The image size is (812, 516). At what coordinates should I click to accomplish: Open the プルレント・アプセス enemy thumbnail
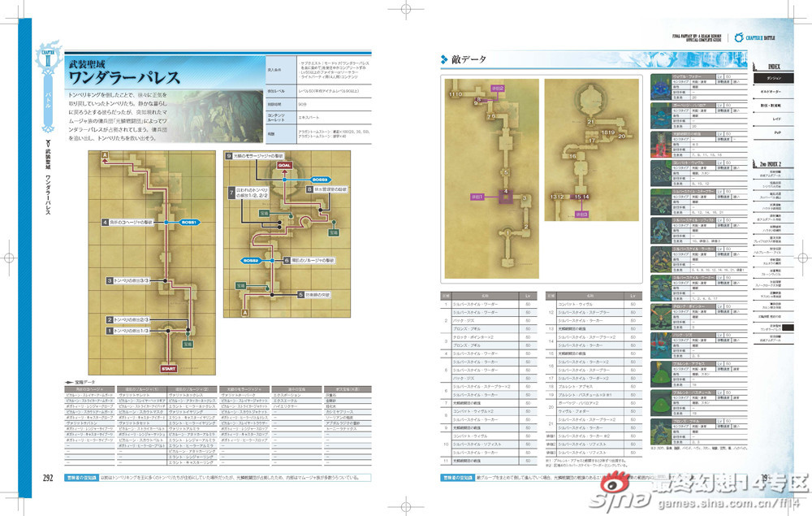click(x=661, y=375)
